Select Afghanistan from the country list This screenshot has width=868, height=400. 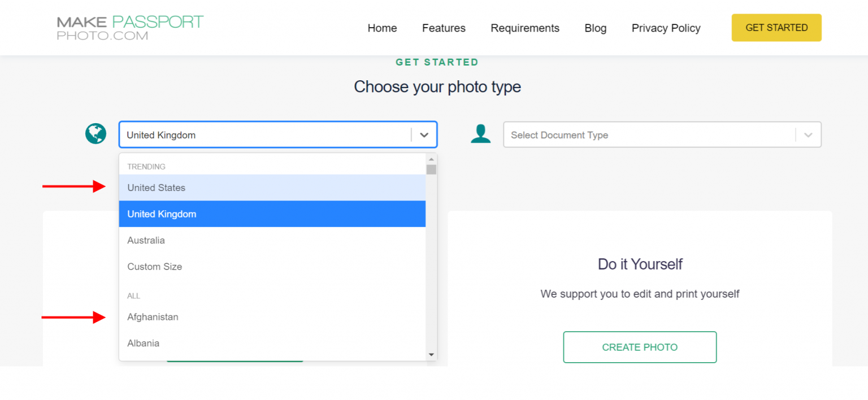click(272, 317)
